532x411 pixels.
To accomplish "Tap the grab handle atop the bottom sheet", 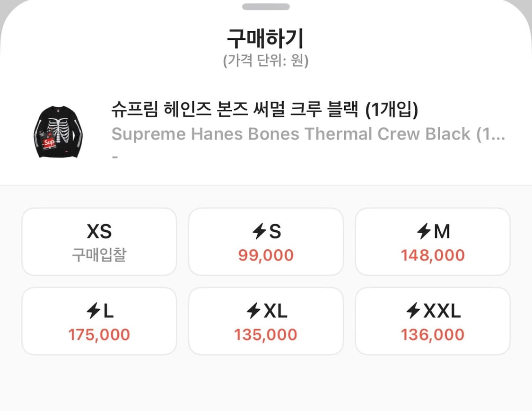I will pos(266,7).
